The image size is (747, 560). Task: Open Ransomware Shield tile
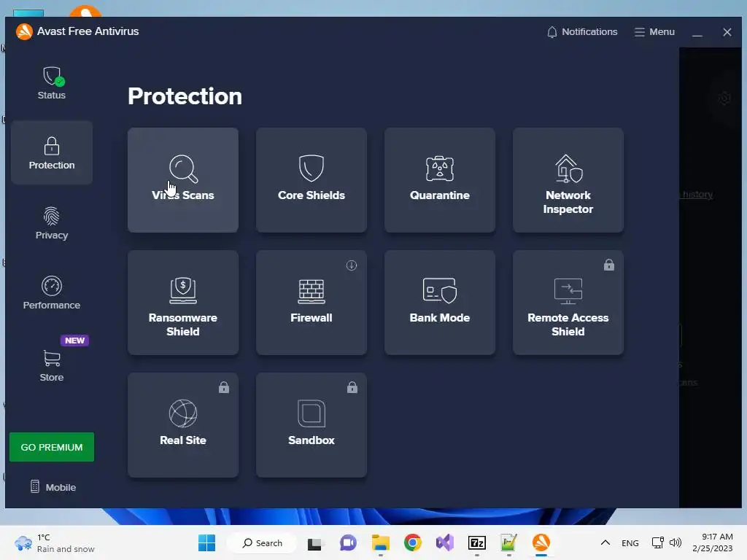point(183,303)
